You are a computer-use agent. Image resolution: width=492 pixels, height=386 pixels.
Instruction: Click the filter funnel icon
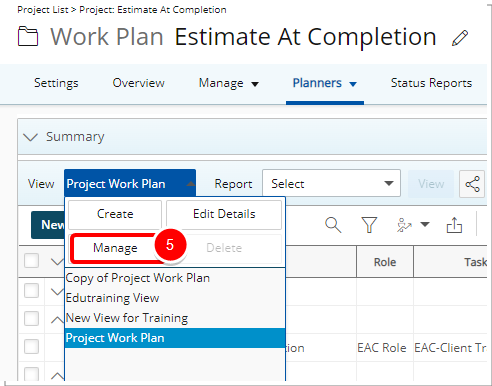[x=369, y=225]
